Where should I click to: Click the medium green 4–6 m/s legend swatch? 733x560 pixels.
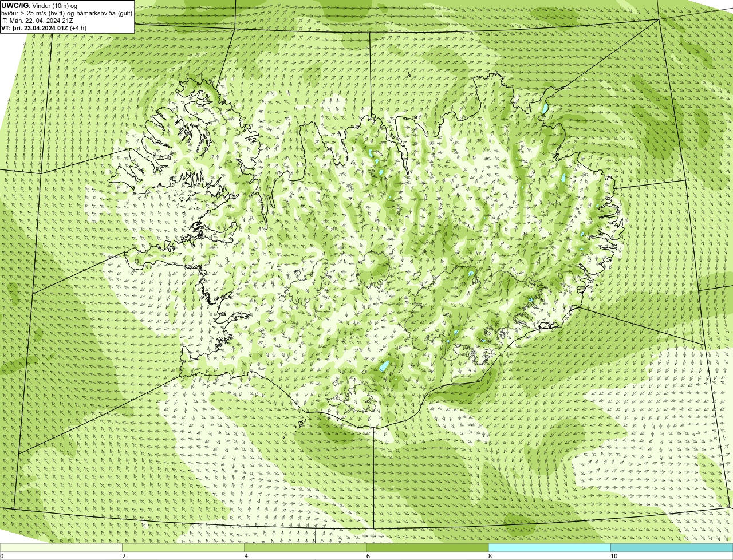tap(305, 548)
